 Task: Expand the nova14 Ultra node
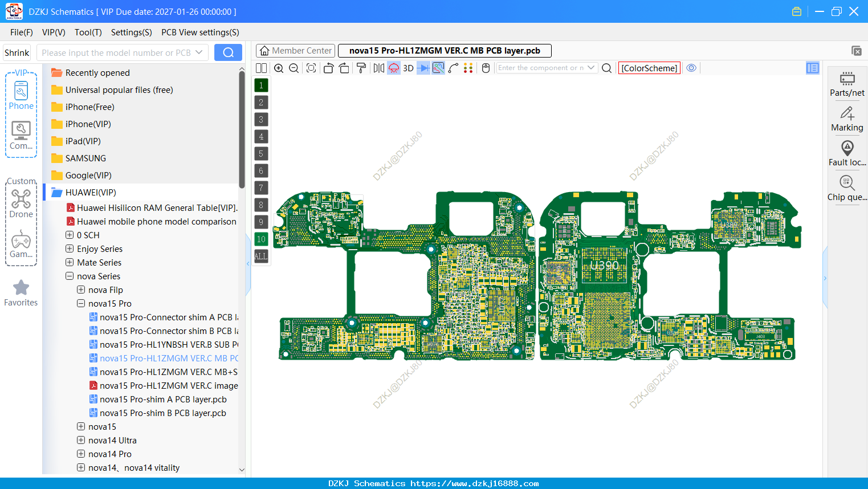pos(81,440)
